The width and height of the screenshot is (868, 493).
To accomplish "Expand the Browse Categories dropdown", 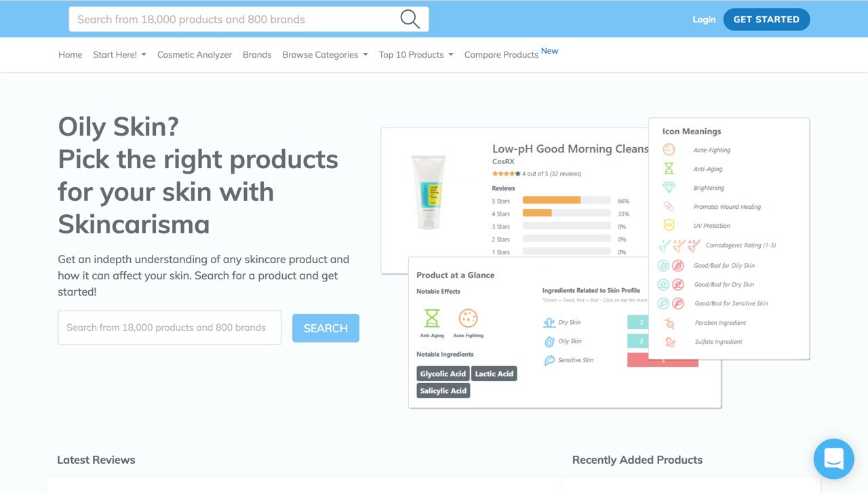I will pyautogui.click(x=325, y=55).
